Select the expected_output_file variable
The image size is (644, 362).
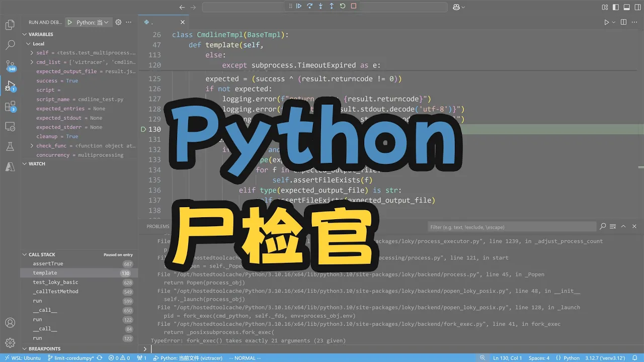point(78,71)
